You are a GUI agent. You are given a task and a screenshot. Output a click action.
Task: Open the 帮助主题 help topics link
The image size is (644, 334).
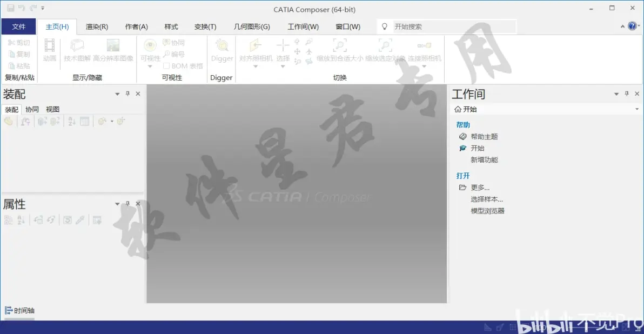pyautogui.click(x=484, y=136)
